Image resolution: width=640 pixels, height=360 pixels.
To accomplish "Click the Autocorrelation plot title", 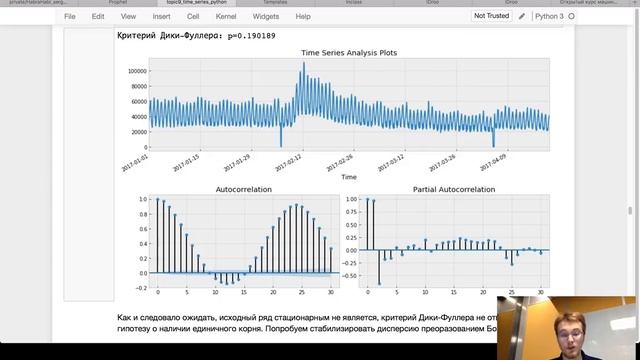I will tap(244, 189).
